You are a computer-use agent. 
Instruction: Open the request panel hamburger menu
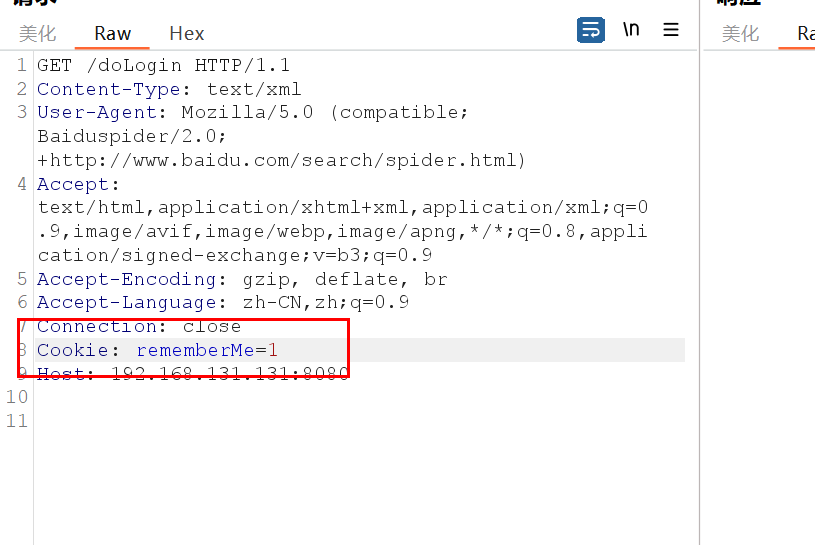pyautogui.click(x=671, y=30)
